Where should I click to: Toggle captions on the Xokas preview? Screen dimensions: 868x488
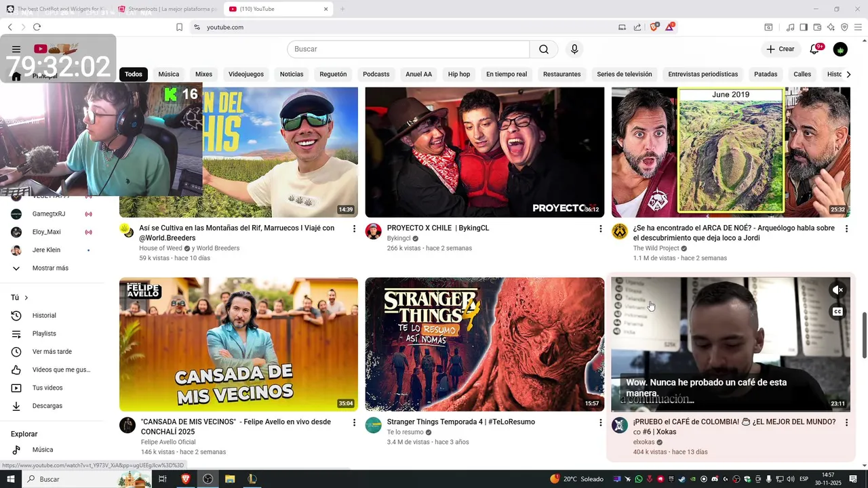(837, 312)
